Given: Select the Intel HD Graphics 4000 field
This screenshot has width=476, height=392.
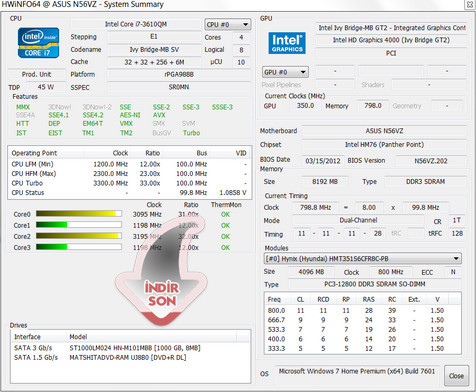Looking at the screenshot, I should click(391, 40).
